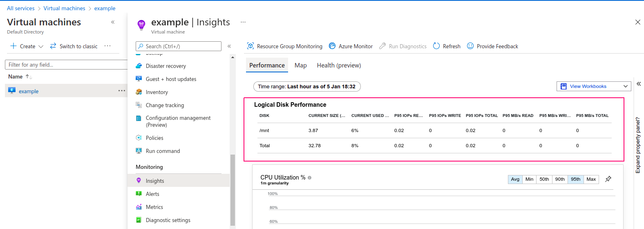Toggle the Avg aggregation

tap(515, 179)
